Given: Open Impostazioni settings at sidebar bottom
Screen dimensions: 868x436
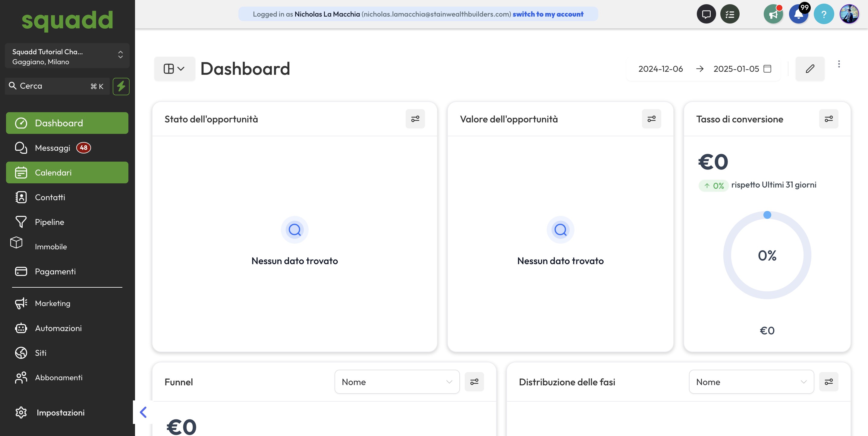Looking at the screenshot, I should tap(60, 412).
